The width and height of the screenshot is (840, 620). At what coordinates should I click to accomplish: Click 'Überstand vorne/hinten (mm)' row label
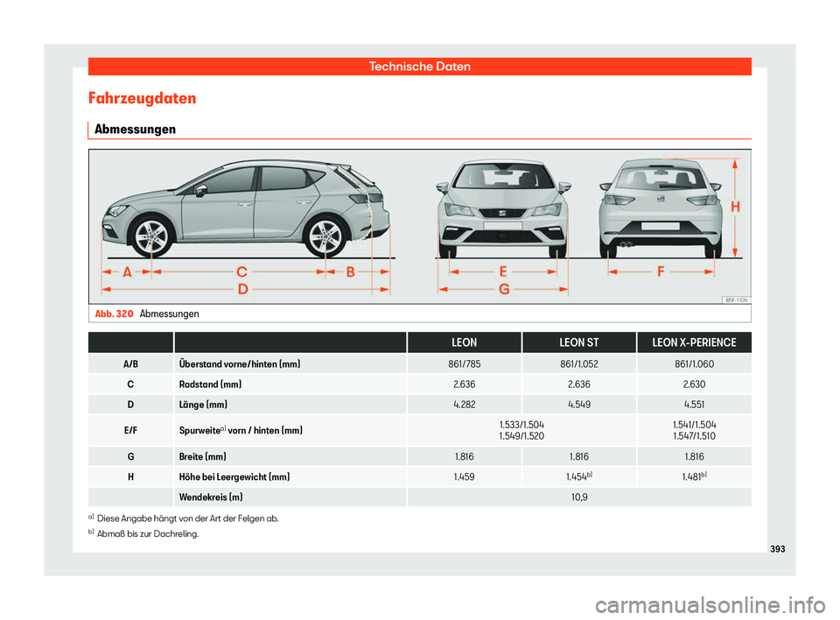pyautogui.click(x=240, y=363)
